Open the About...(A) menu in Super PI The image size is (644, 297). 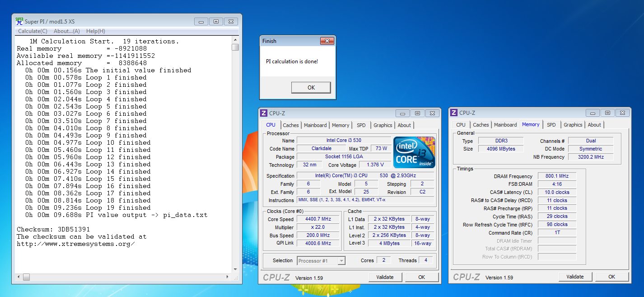tap(67, 31)
